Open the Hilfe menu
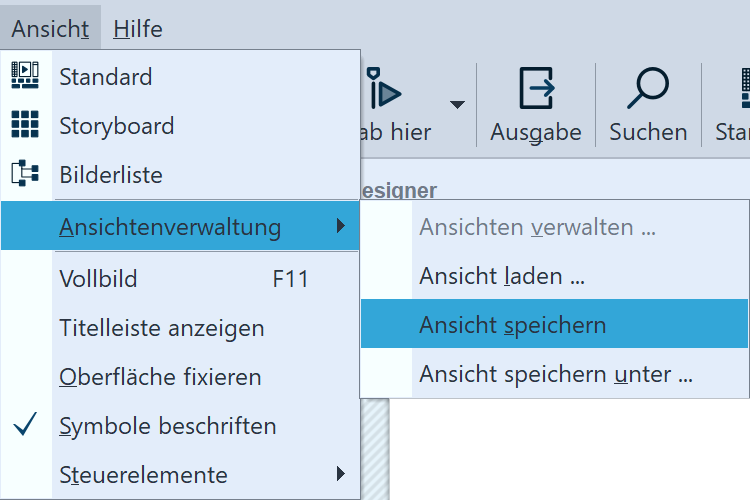The width and height of the screenshot is (750, 500). [138, 29]
